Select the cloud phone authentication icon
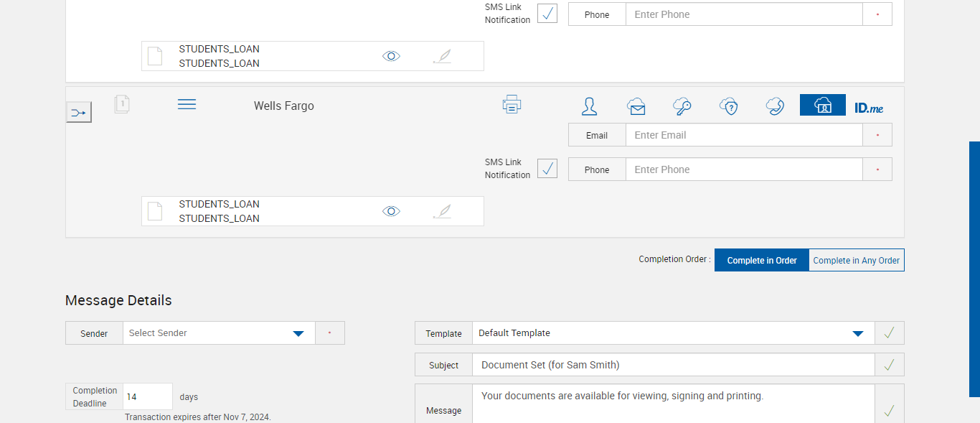The width and height of the screenshot is (980, 423). [774, 106]
